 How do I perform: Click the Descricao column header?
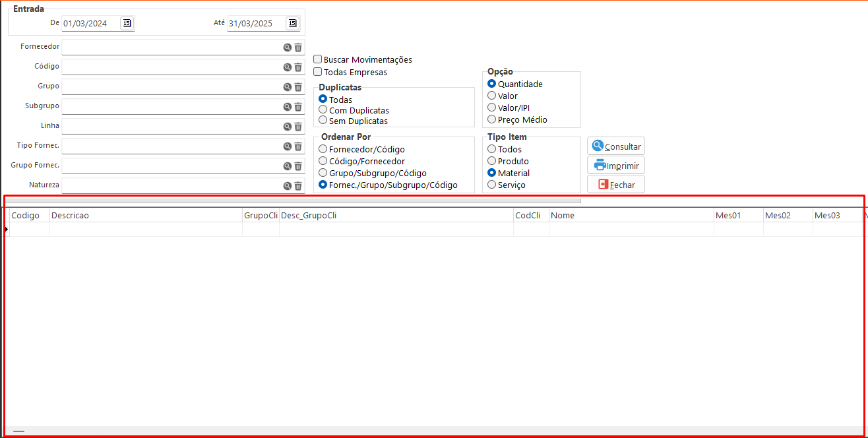[145, 215]
